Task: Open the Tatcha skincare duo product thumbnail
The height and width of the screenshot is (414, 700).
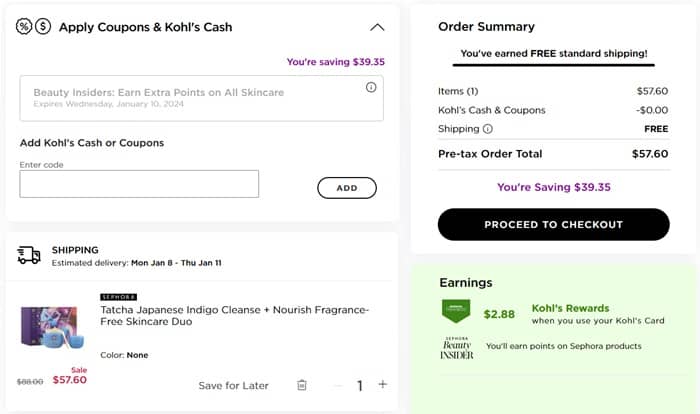Action: 52,327
